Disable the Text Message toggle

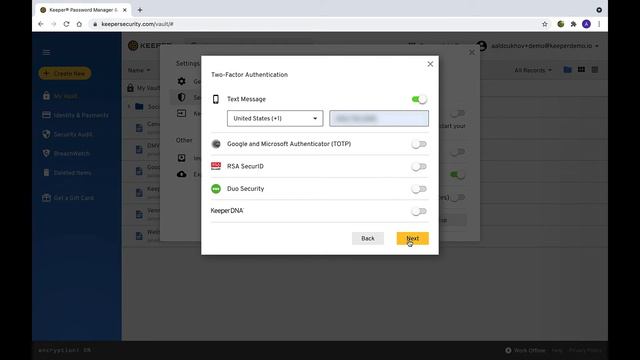coord(419,99)
